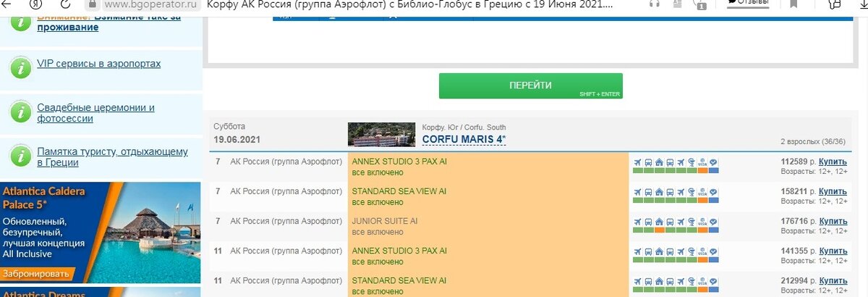Image resolution: width=868 pixels, height=297 pixels.
Task: Open the Atlantica Caldera Palace 5* ad banner
Action: (x=101, y=233)
